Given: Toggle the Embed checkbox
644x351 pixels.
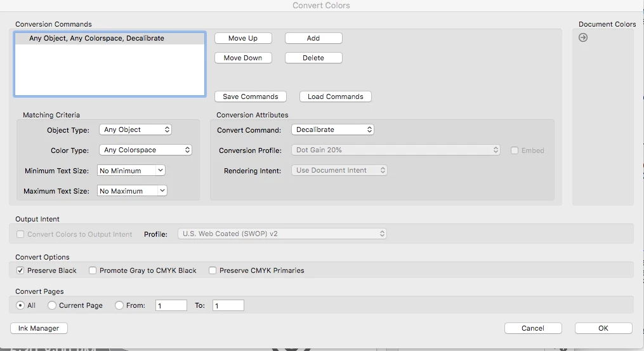Looking at the screenshot, I should pyautogui.click(x=514, y=150).
